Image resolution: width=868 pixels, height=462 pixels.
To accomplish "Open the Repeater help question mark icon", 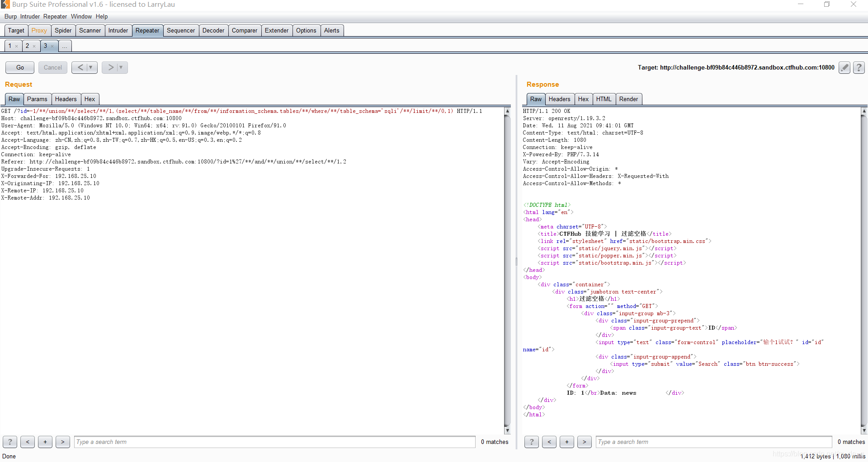I will pyautogui.click(x=859, y=68).
